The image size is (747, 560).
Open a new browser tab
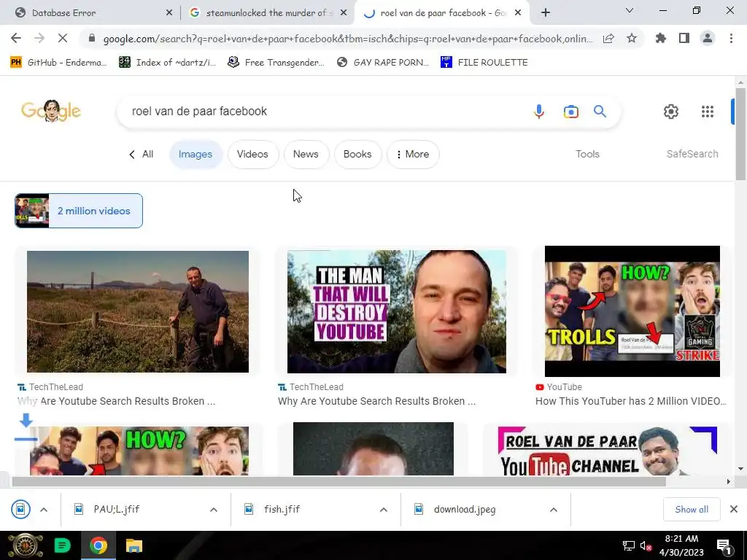click(546, 13)
